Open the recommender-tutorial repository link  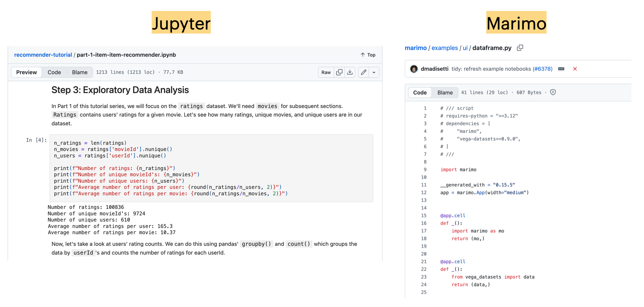click(x=43, y=55)
